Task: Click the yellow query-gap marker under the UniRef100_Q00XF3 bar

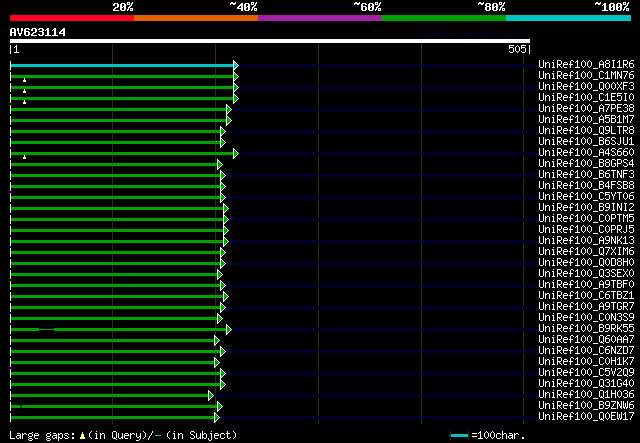Action: [x=24, y=91]
